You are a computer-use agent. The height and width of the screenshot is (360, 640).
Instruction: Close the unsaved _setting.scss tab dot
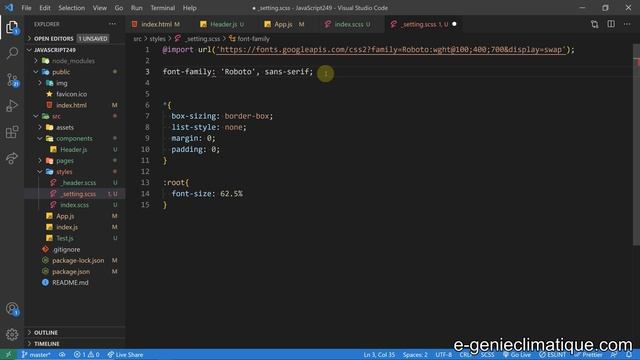[x=454, y=24]
